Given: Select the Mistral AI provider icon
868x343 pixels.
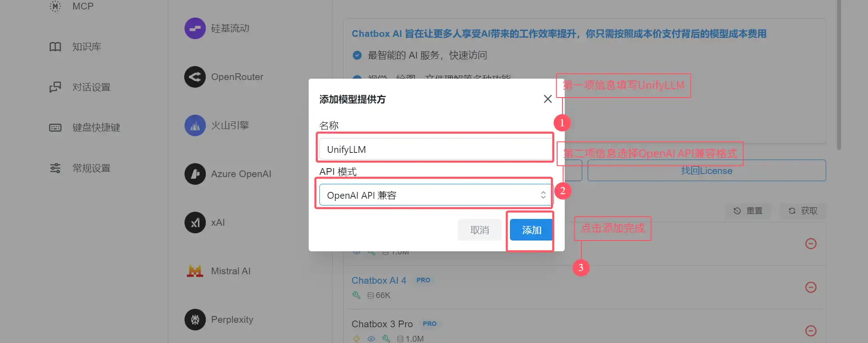Looking at the screenshot, I should pyautogui.click(x=195, y=271).
